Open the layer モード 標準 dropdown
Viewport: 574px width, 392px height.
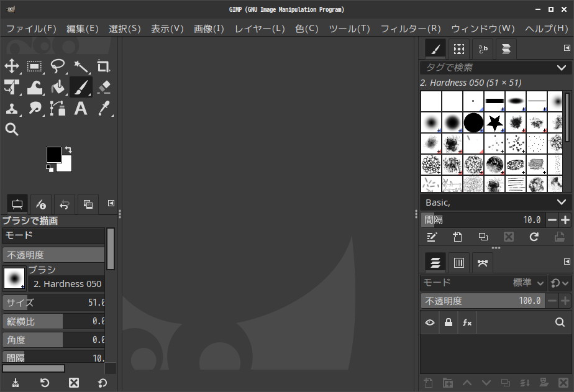pos(483,283)
